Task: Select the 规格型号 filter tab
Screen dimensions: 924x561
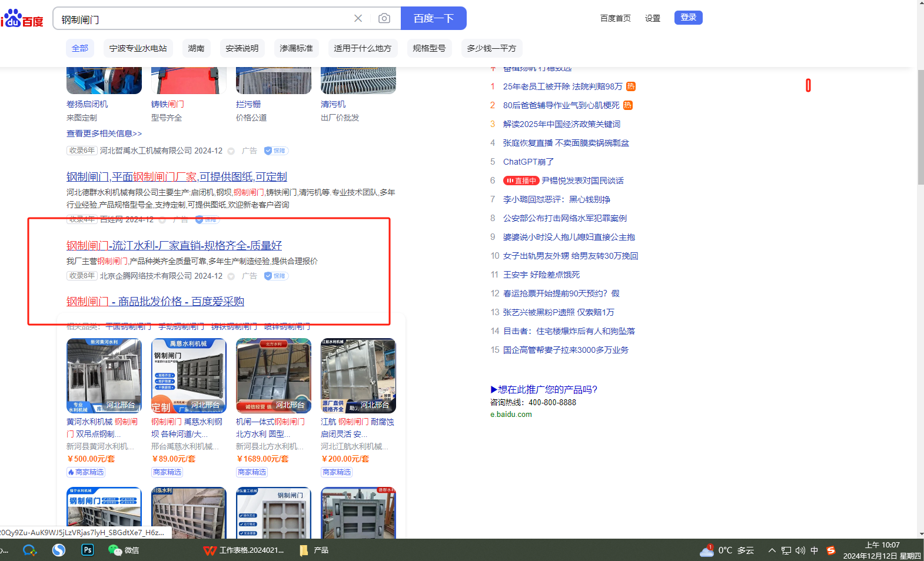Action: point(430,48)
